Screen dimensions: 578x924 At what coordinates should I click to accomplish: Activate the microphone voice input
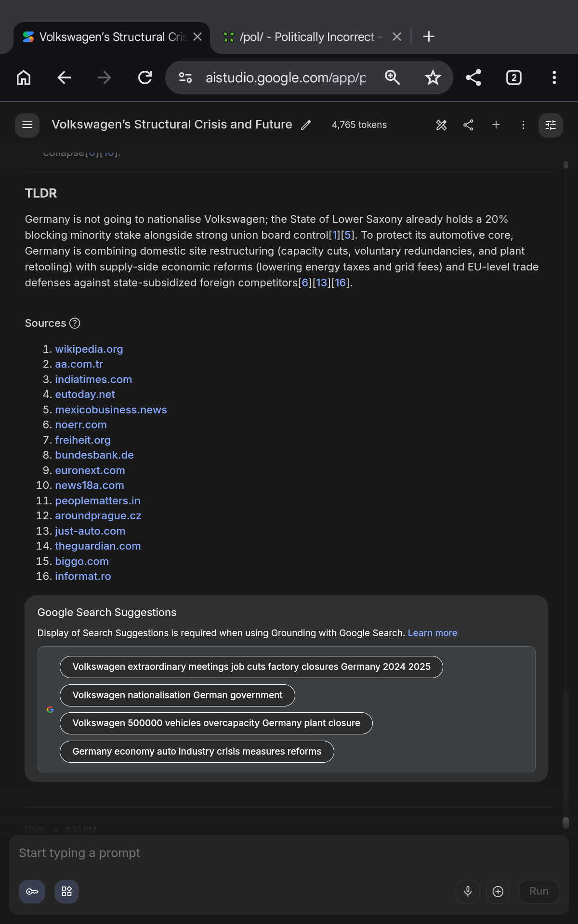point(468,892)
